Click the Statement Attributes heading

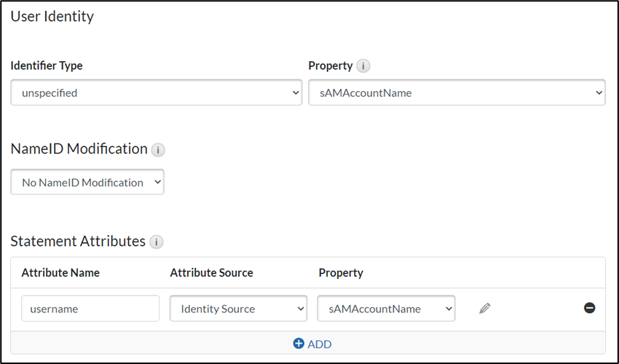(x=78, y=242)
